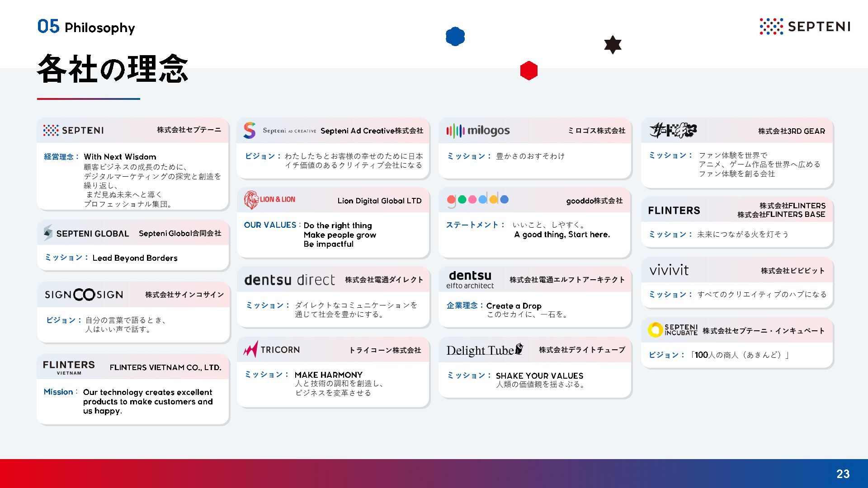
Task: Click the value Be impactful
Action: click(x=329, y=244)
